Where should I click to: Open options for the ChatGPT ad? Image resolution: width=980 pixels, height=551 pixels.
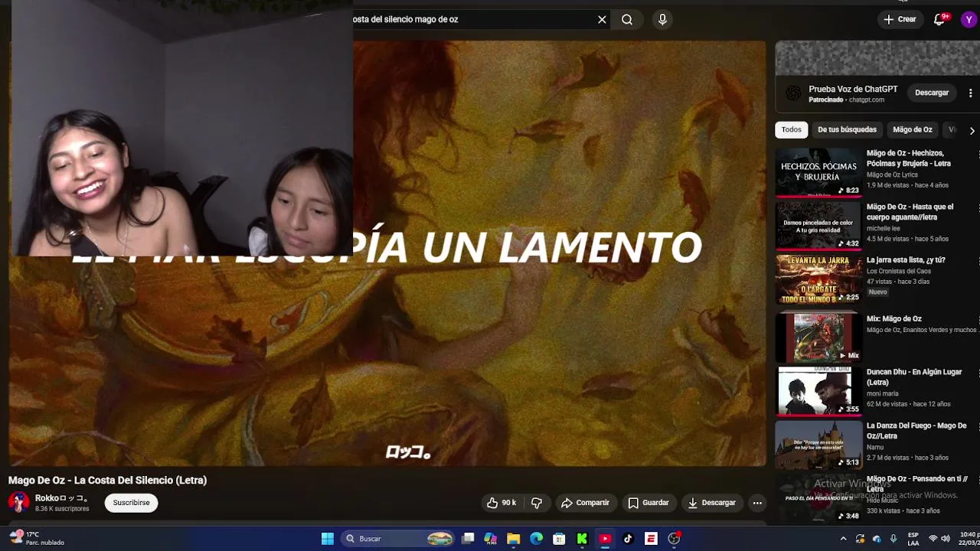[971, 93]
